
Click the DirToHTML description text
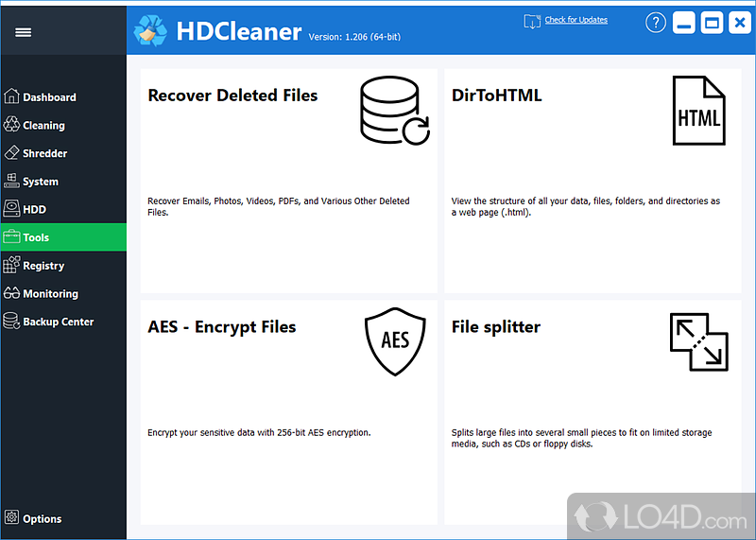(585, 206)
